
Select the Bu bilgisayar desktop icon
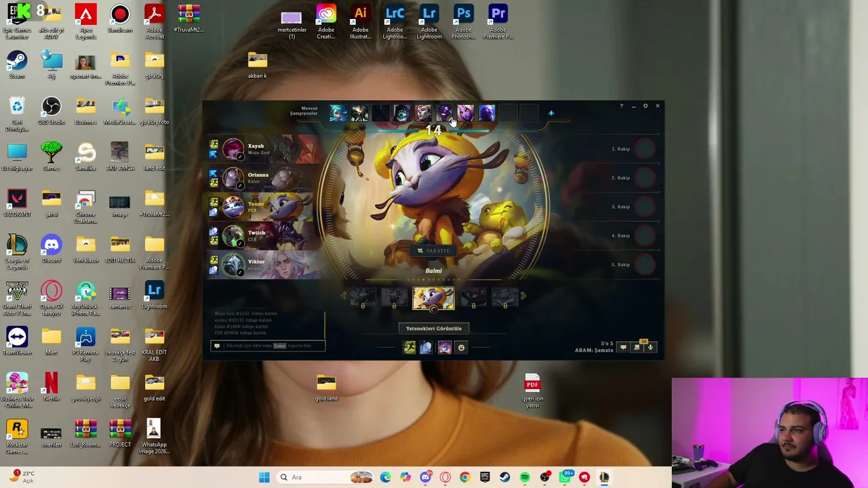tap(17, 157)
